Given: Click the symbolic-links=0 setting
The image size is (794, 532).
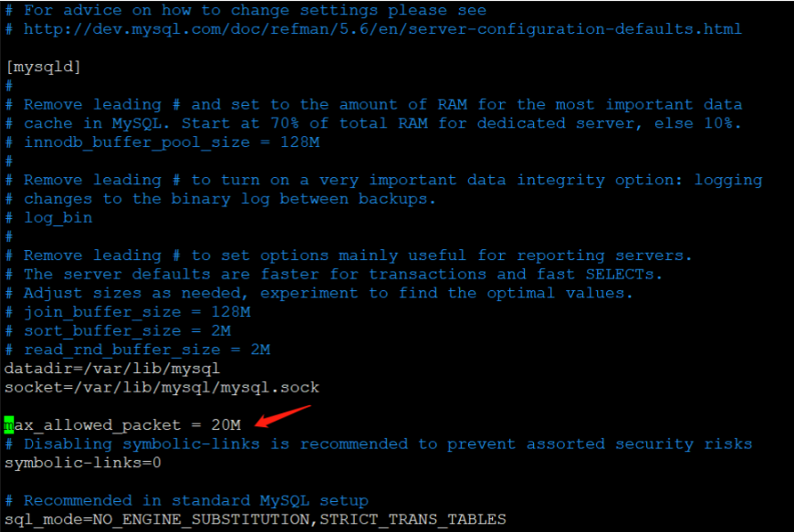Looking at the screenshot, I should [82, 463].
